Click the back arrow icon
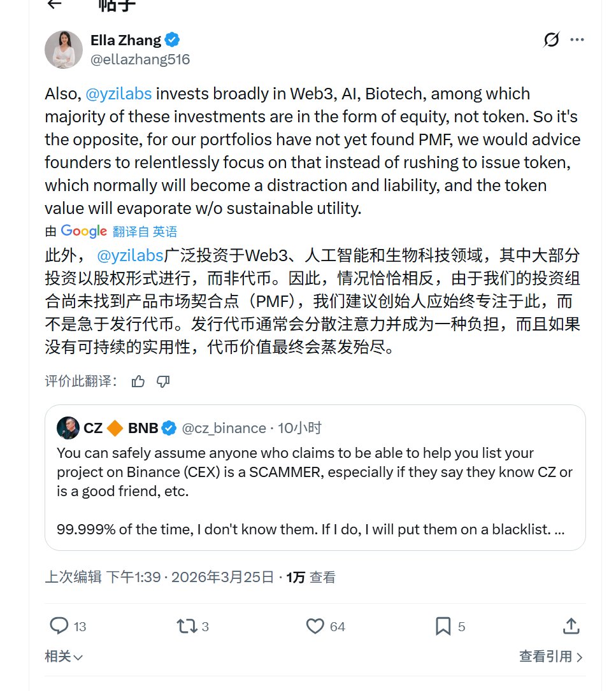This screenshot has height=691, width=616. (x=55, y=4)
